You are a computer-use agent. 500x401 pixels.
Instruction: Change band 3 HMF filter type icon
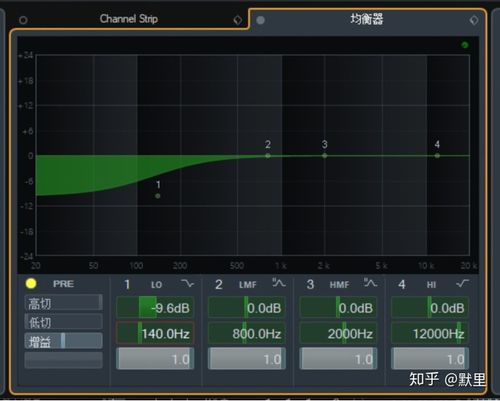(x=370, y=283)
